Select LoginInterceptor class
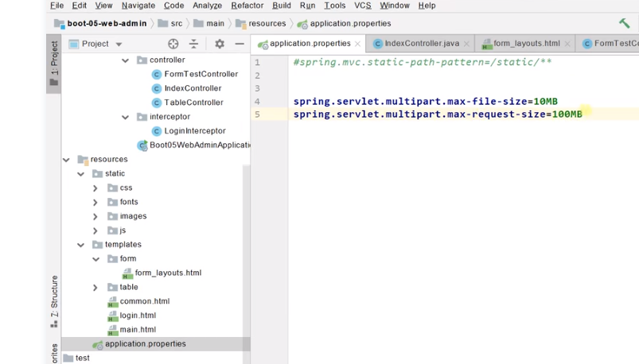 [189, 131]
